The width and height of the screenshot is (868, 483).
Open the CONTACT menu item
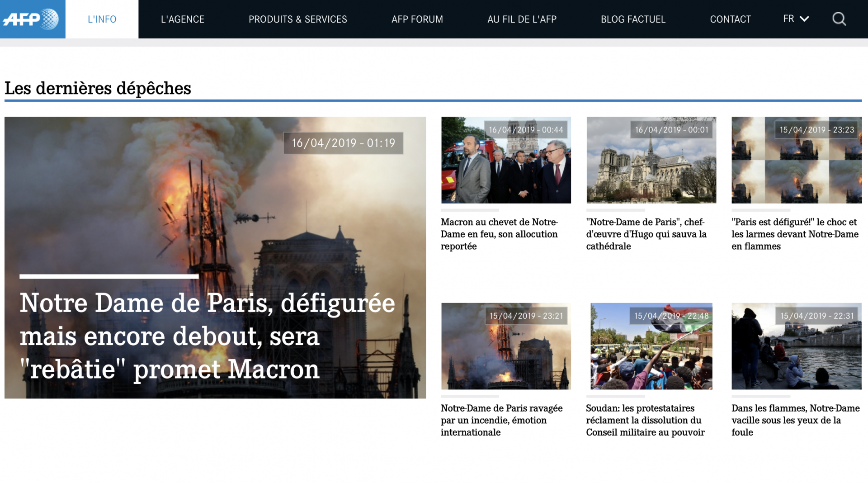[x=730, y=19]
